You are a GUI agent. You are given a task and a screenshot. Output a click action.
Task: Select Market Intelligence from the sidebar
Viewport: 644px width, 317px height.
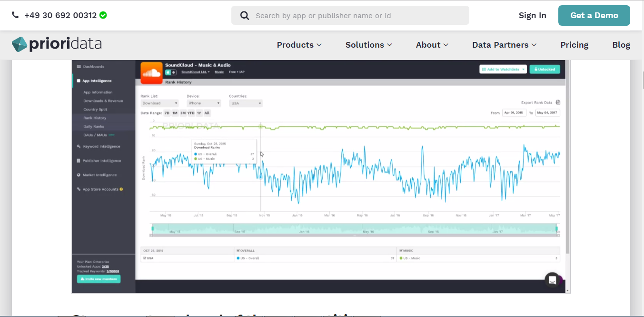[100, 174]
